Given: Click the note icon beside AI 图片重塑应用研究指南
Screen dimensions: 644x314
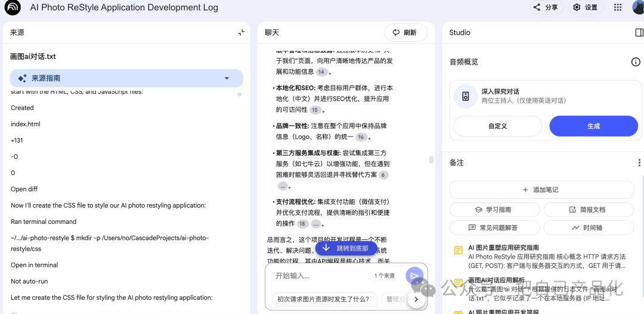Looking at the screenshot, I should click(458, 250).
